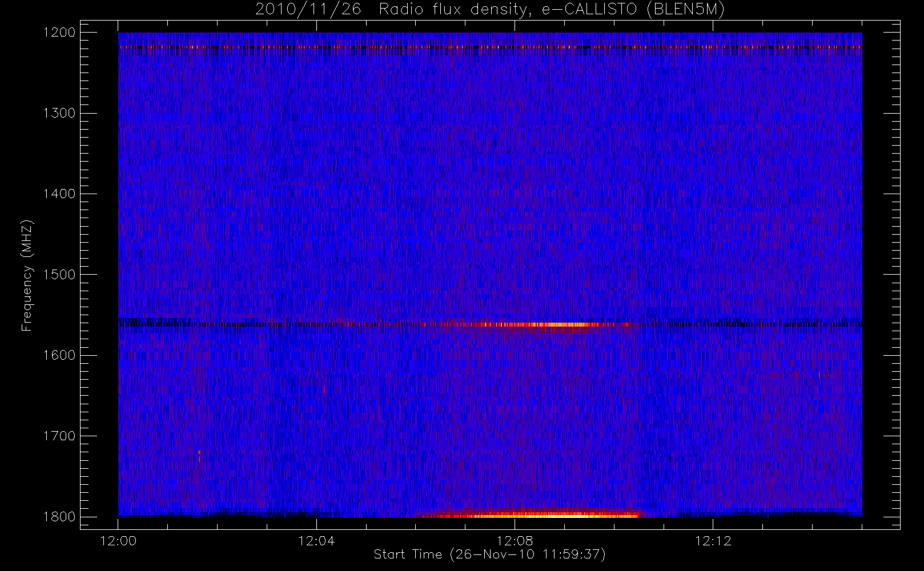Click the '1500' frequency axis label
This screenshot has height=571, width=924.
click(x=59, y=274)
